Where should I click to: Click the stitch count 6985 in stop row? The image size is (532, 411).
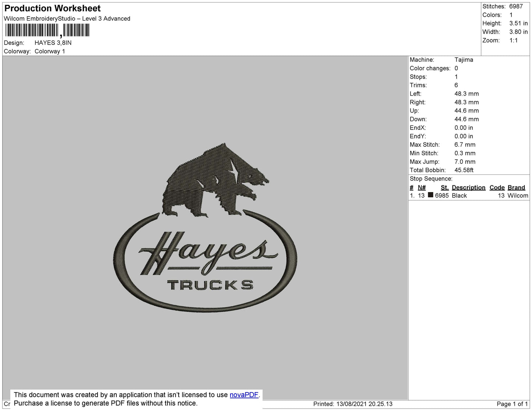click(x=442, y=195)
